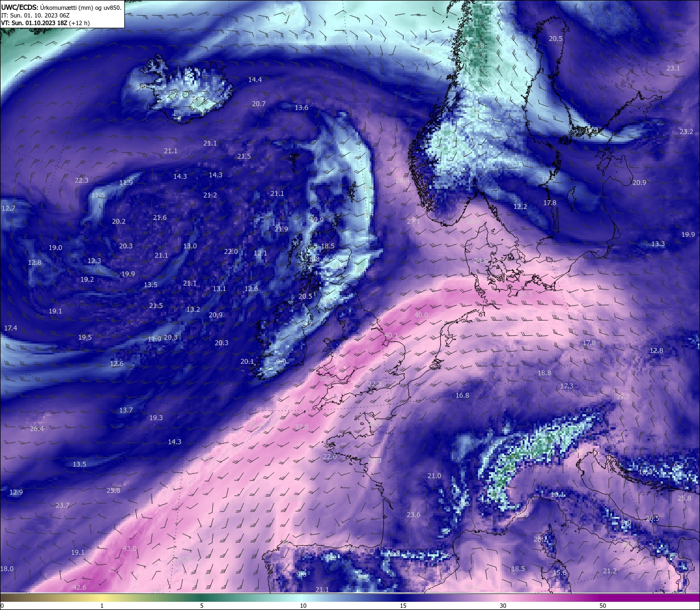
Task: Click the value 16.8 on the map
Action: point(462,396)
